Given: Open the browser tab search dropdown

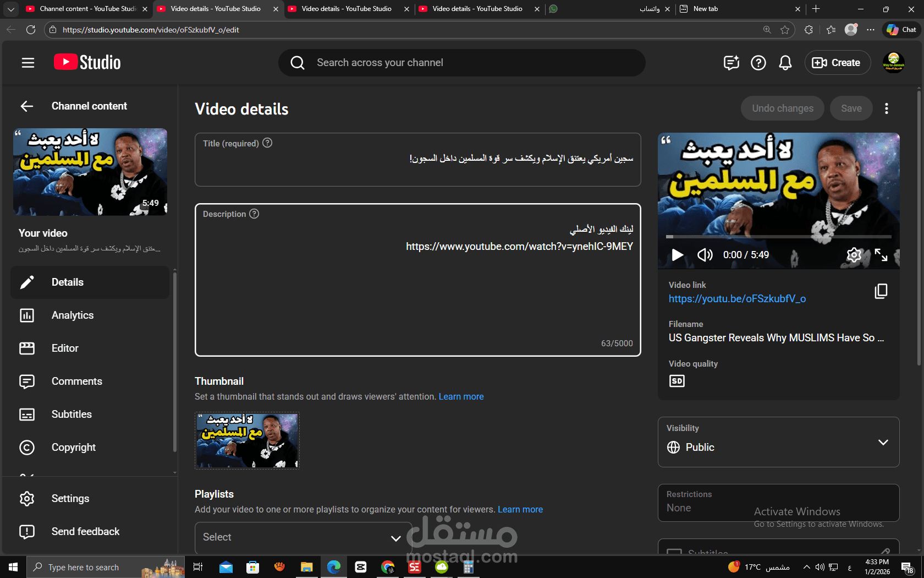Looking at the screenshot, I should point(10,9).
